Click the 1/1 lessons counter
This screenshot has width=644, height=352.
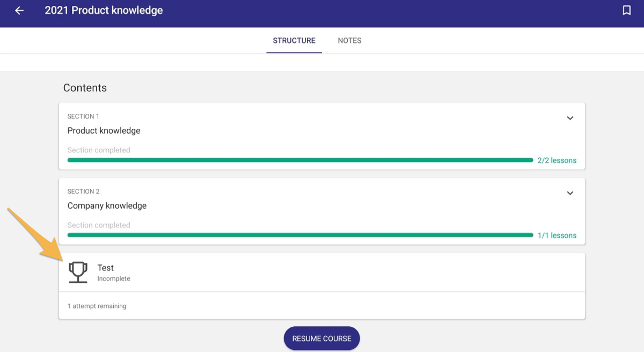click(x=557, y=236)
